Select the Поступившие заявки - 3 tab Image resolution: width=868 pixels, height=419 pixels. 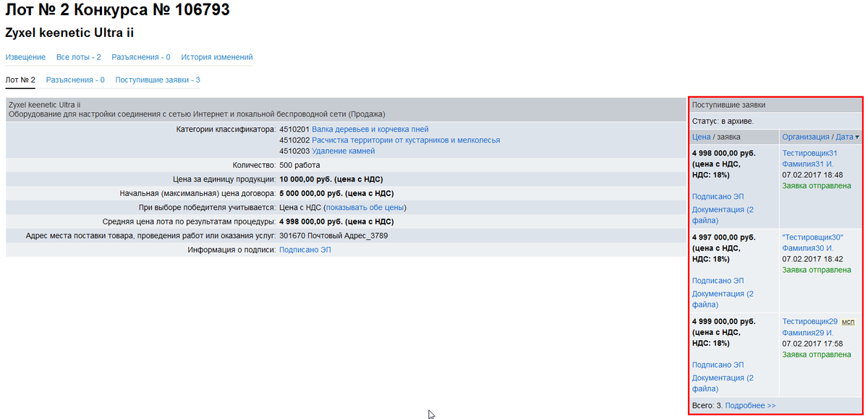click(158, 80)
